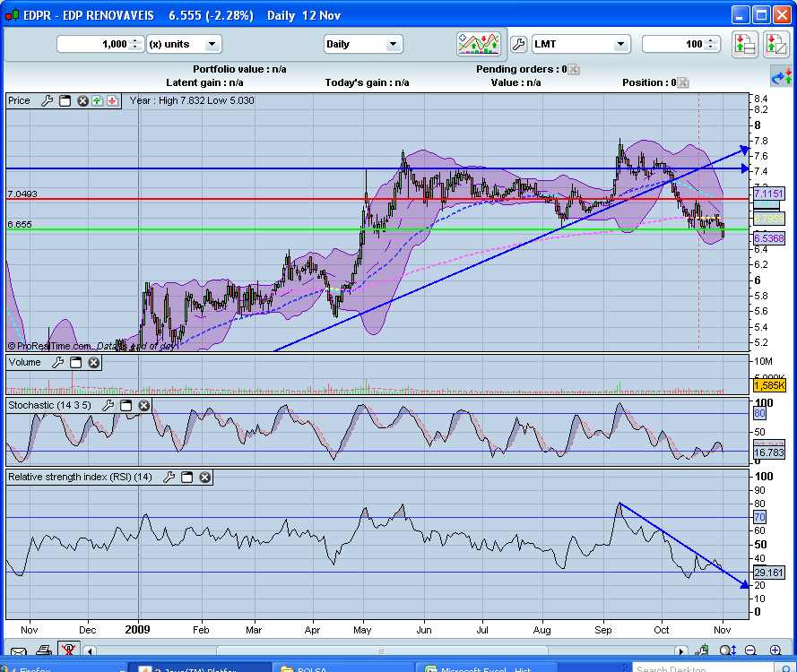Close the RSI indicator panel
This screenshot has height=672, width=797.
[204, 477]
